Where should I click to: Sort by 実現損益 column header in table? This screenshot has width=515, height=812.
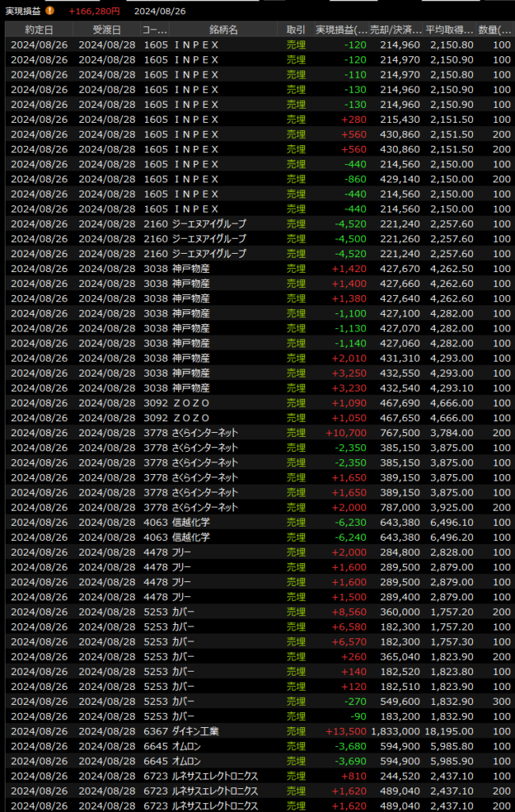[341, 29]
